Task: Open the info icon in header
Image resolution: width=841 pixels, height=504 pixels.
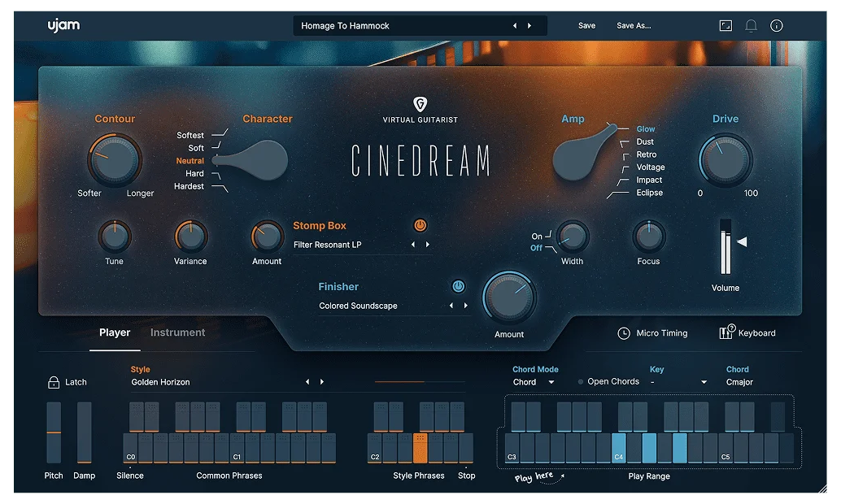Action: [776, 26]
